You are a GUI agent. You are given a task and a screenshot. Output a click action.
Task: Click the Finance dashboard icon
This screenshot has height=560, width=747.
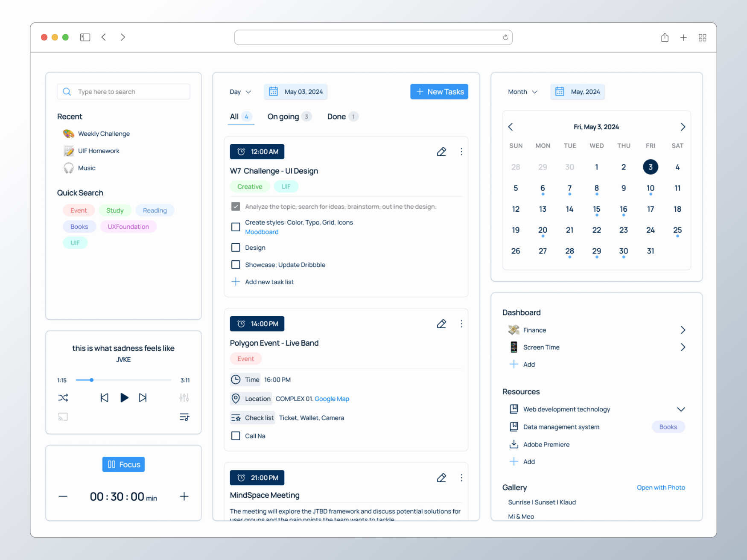tap(513, 330)
